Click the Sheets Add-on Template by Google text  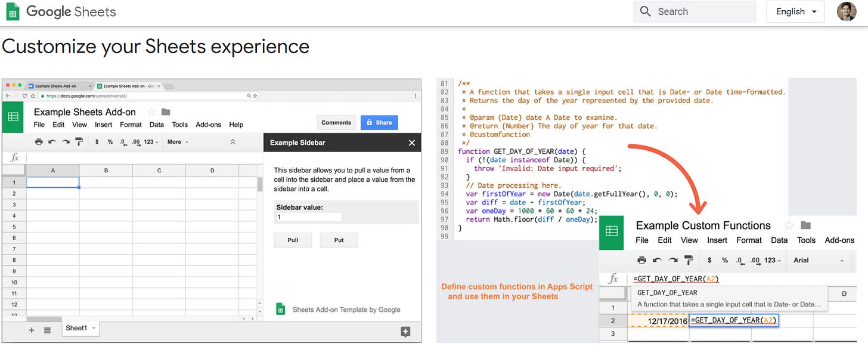(346, 309)
